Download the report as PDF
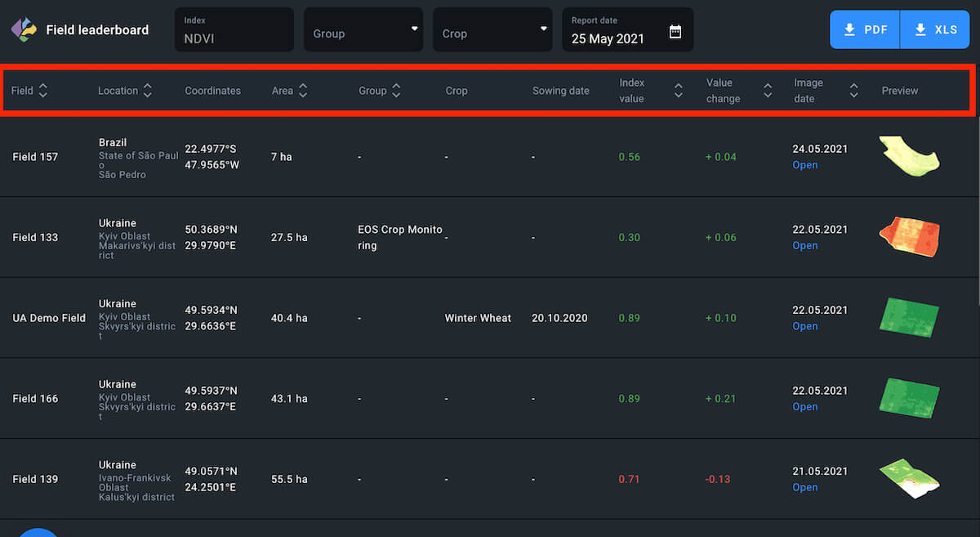980x537 pixels. (x=865, y=30)
